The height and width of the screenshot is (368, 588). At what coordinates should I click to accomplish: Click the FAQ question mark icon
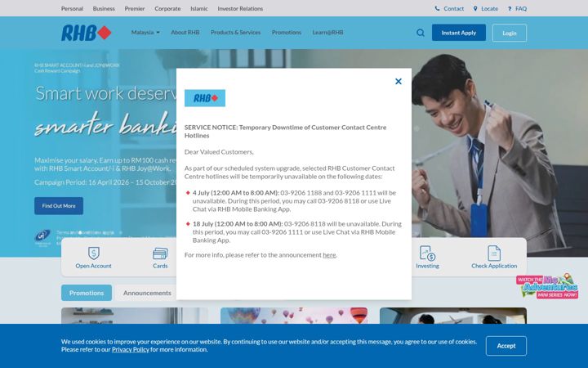(510, 8)
